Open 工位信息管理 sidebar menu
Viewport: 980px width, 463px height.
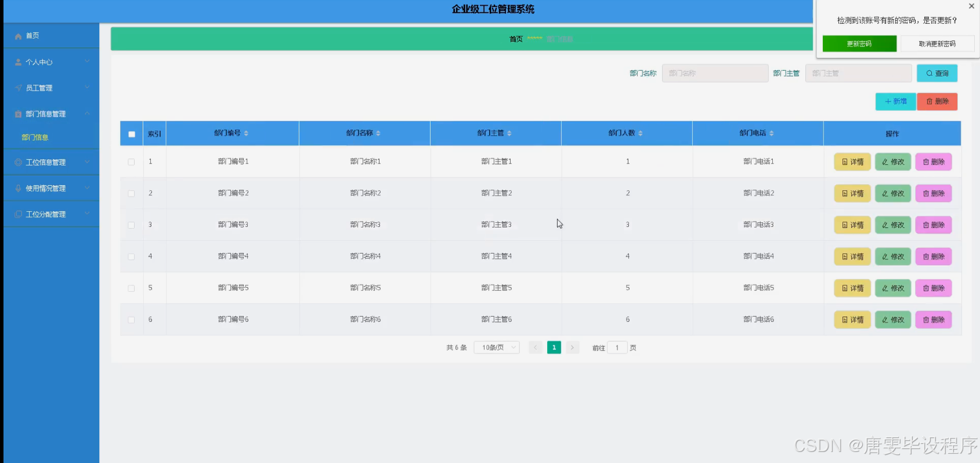coord(51,162)
